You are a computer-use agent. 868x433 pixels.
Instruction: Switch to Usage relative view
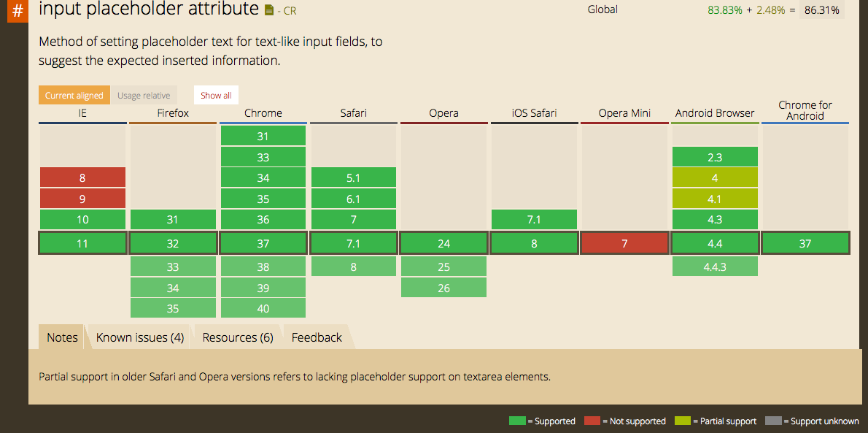[144, 96]
